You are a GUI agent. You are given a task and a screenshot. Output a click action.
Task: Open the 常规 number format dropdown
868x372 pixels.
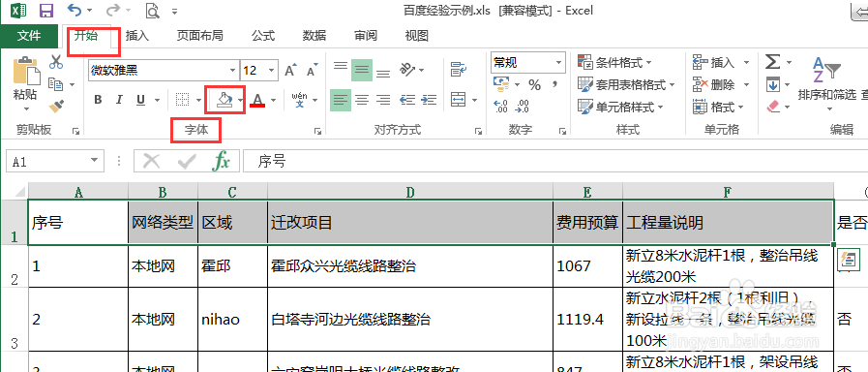click(558, 63)
